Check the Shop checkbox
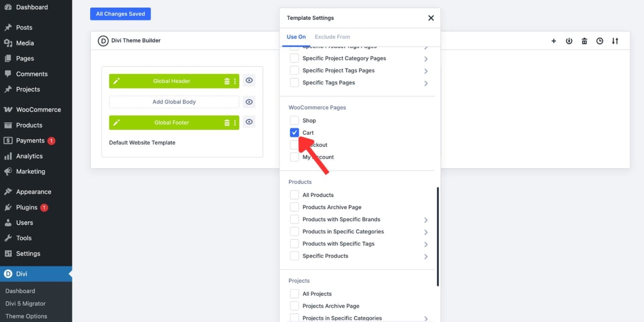 [x=294, y=120]
